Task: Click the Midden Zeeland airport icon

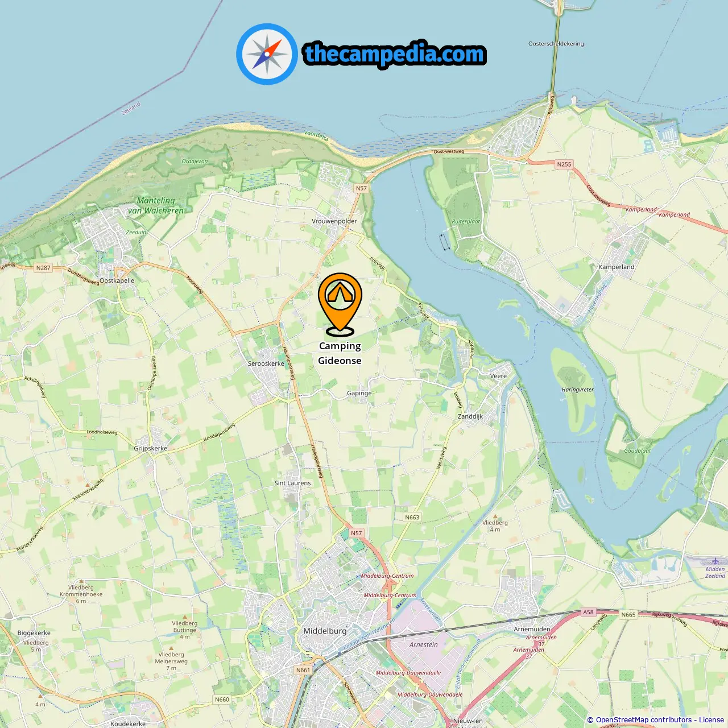Action: click(x=715, y=561)
